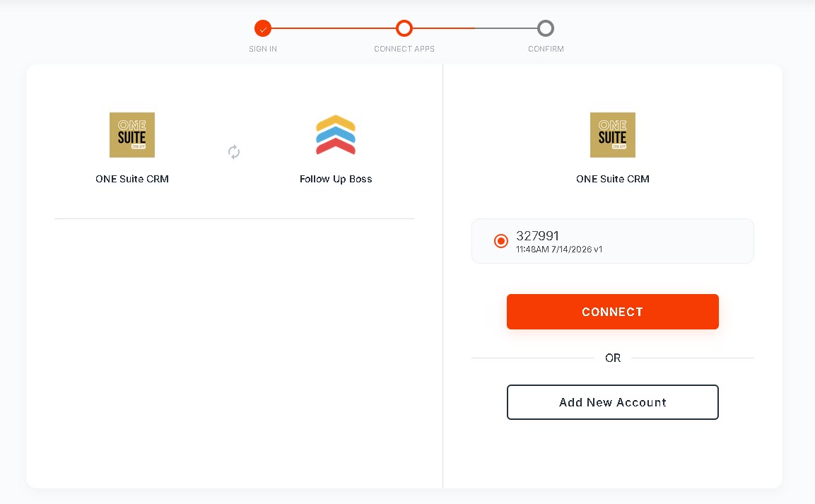
Task: Go to the Confirm step circle
Action: pyautogui.click(x=546, y=28)
